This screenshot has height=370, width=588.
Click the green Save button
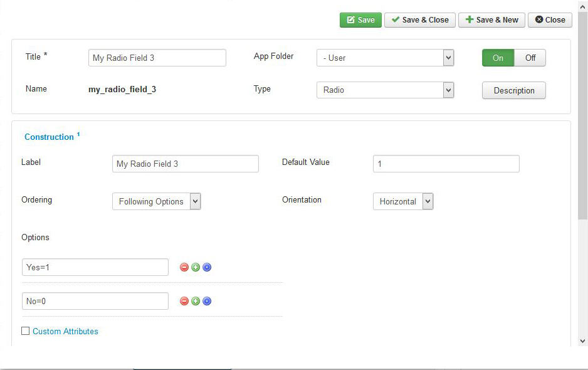tap(360, 20)
